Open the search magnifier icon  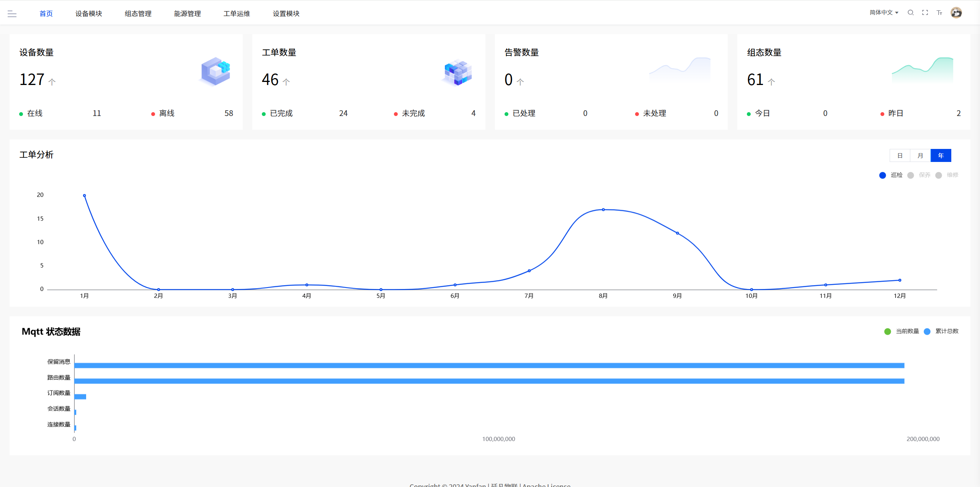[910, 13]
